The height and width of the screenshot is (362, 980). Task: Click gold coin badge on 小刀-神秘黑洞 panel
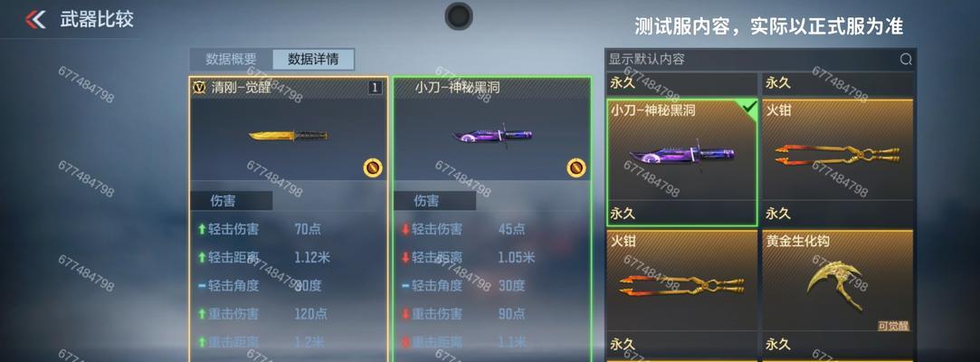tap(576, 167)
